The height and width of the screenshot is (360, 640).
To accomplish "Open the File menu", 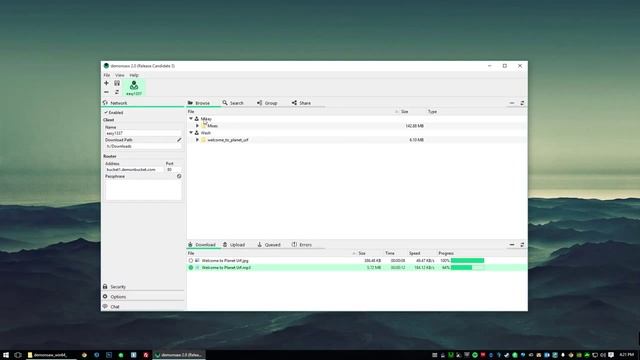I will tap(107, 75).
